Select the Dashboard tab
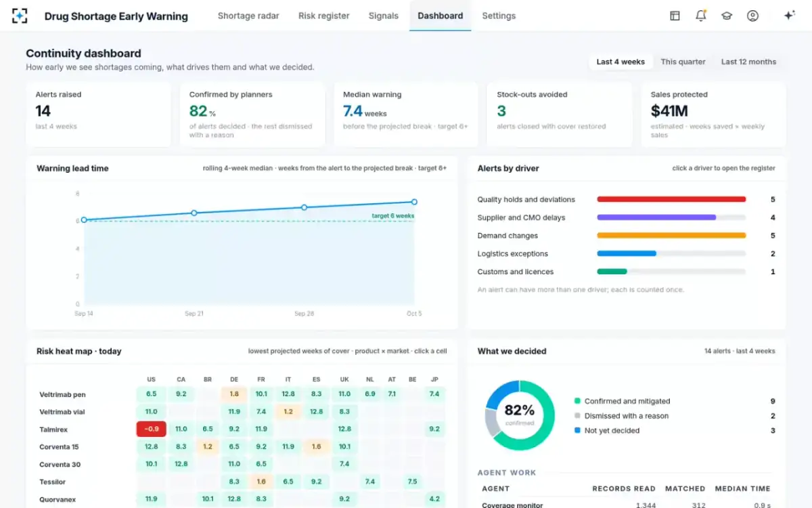The height and width of the screenshot is (508, 812). 441,16
